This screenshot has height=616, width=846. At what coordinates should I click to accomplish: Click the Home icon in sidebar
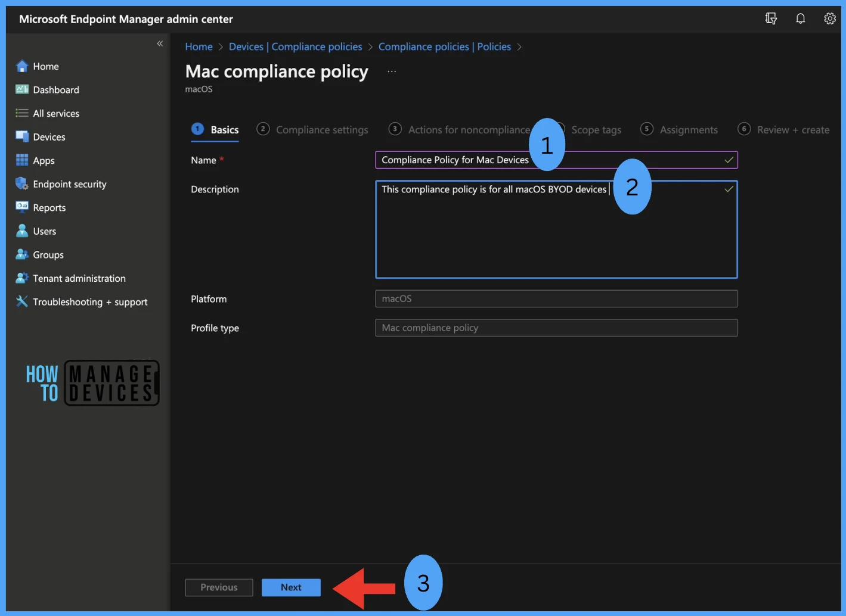point(22,66)
